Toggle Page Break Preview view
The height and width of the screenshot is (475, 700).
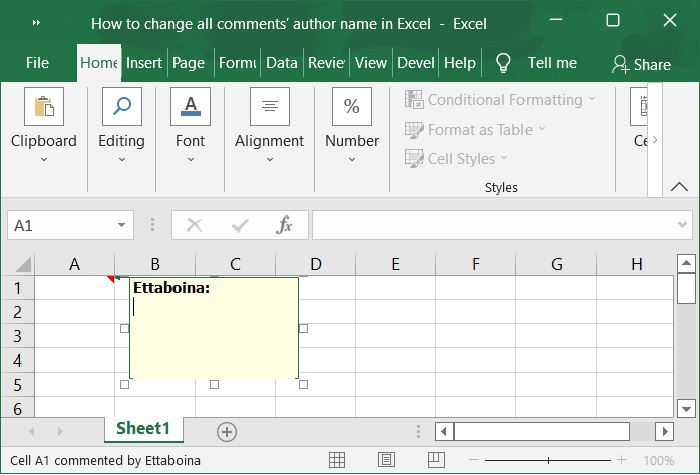click(x=435, y=460)
